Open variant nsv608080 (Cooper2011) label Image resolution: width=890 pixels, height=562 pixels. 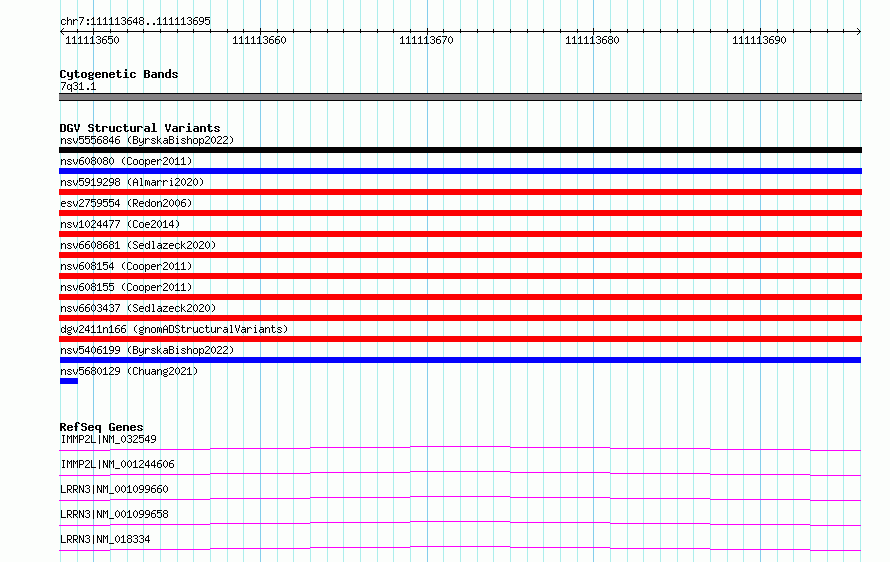tap(126, 161)
